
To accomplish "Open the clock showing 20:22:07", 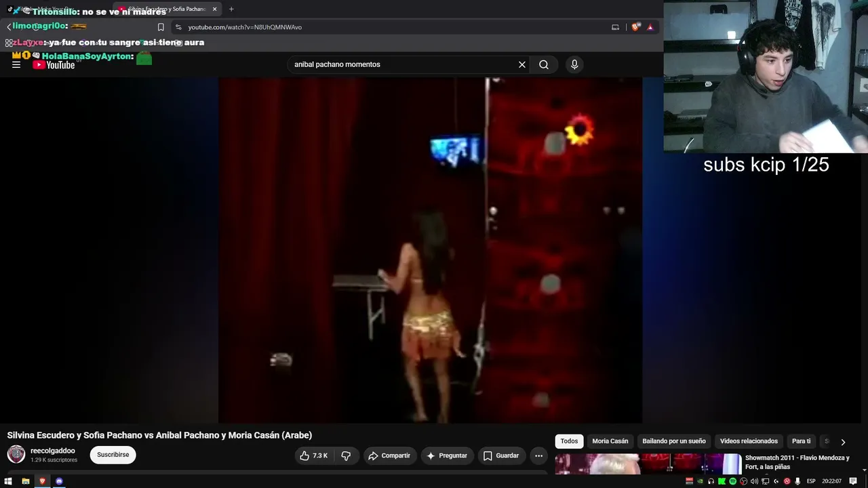I will pos(832,481).
